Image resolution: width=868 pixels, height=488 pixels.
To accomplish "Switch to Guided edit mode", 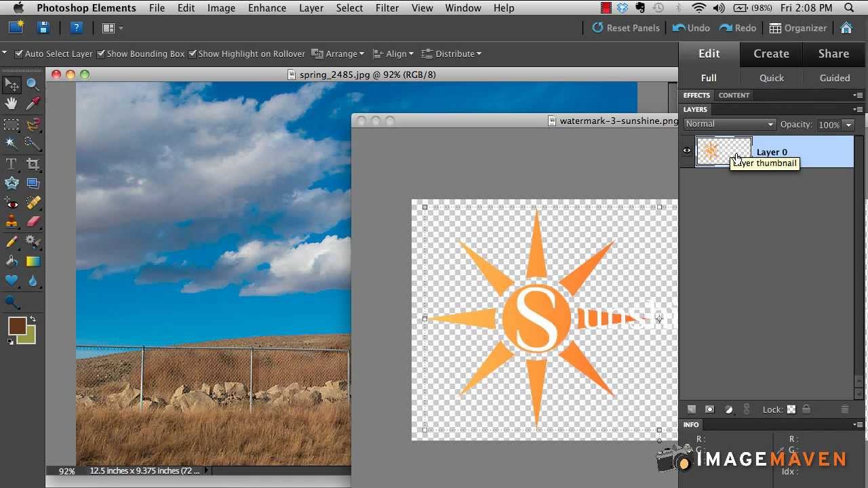I will tap(835, 78).
